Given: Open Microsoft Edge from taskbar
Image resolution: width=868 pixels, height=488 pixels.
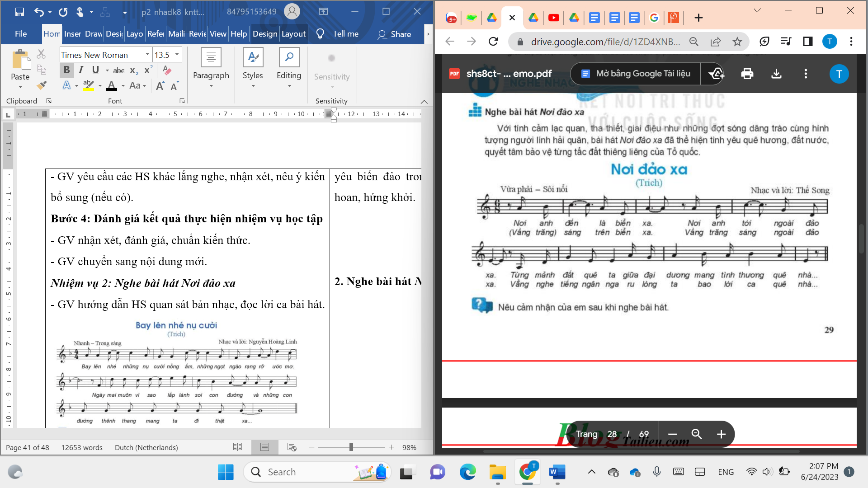Looking at the screenshot, I should pyautogui.click(x=467, y=472).
